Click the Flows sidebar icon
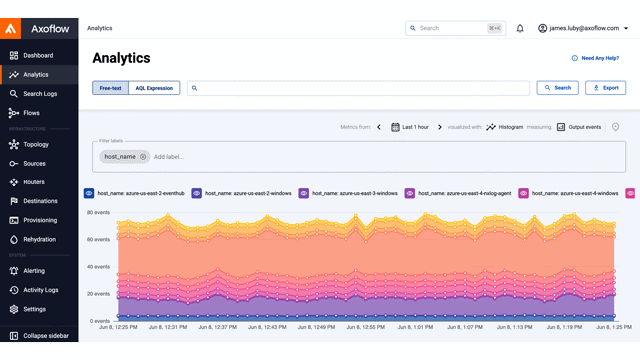 [14, 113]
